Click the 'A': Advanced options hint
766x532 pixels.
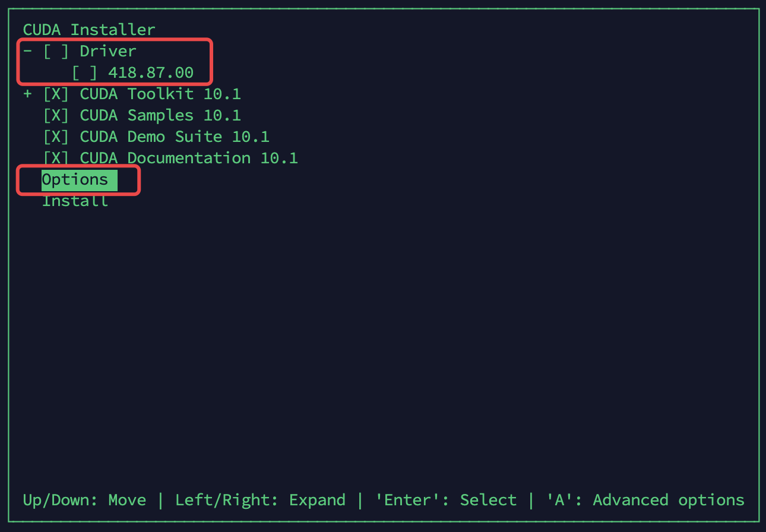pyautogui.click(x=645, y=500)
